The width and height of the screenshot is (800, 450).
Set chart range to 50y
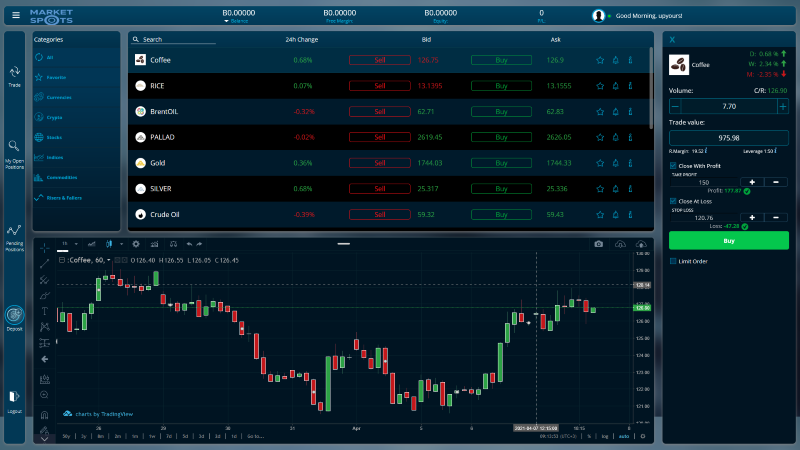tap(66, 436)
